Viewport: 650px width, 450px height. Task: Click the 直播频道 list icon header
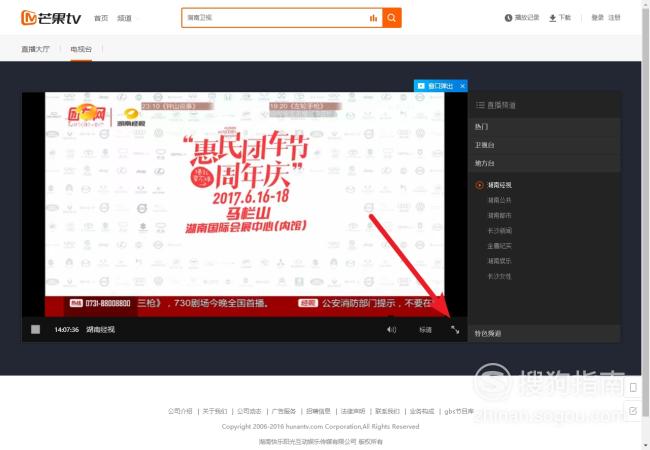(480, 105)
